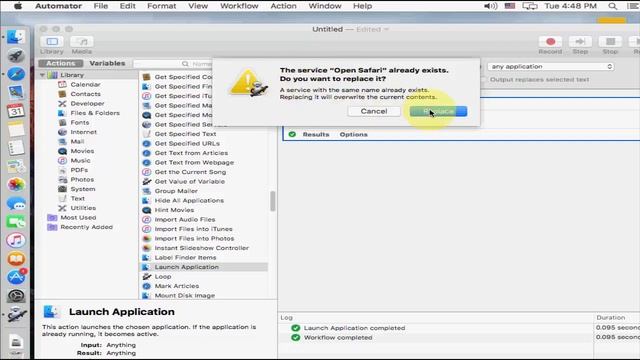Open the File menu
The width and height of the screenshot is (640, 360).
tap(100, 6)
